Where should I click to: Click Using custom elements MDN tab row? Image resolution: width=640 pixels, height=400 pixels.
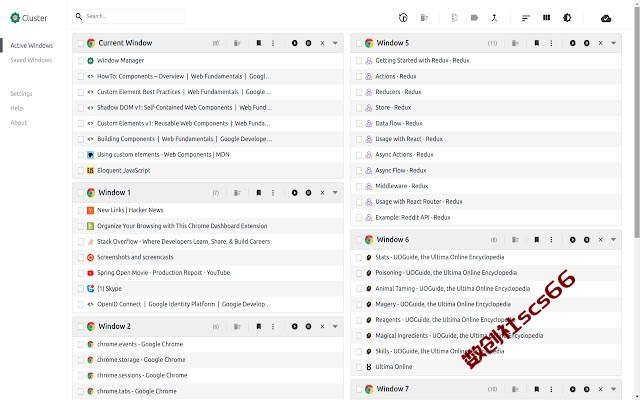(x=208, y=155)
